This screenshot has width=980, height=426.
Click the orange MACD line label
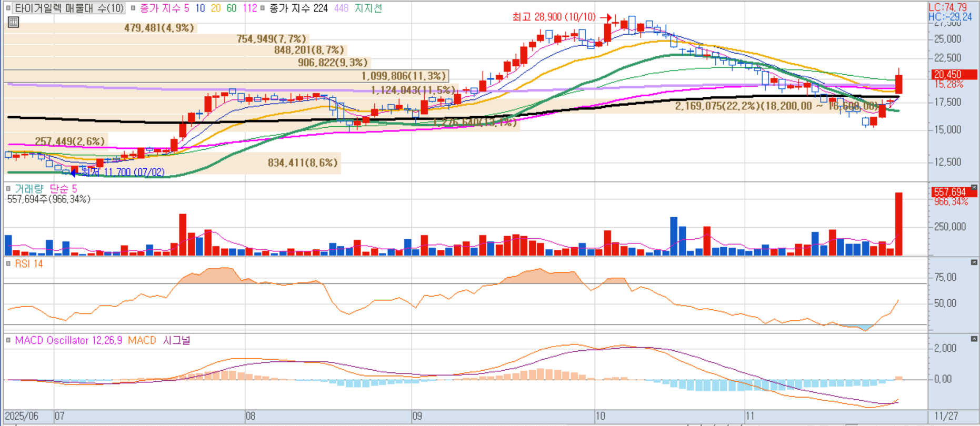[x=142, y=340]
